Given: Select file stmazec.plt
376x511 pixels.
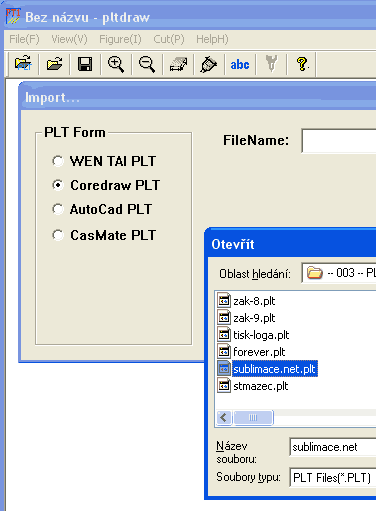Looking at the screenshot, I should coord(261,386).
